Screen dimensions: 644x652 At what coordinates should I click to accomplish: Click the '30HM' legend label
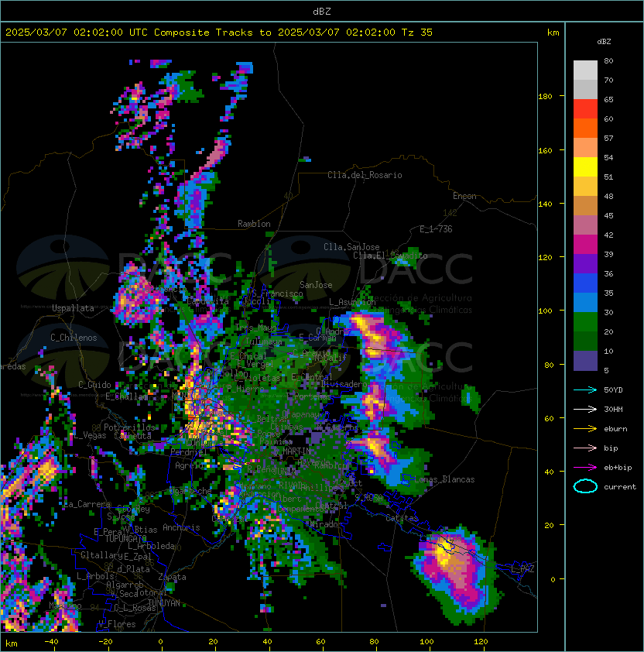tap(613, 409)
